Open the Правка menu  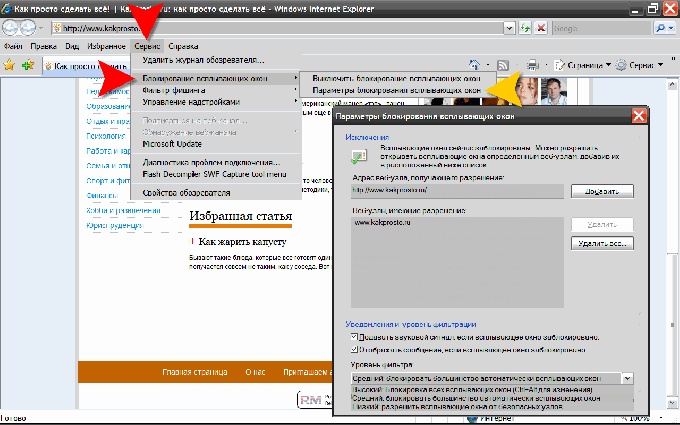point(43,46)
